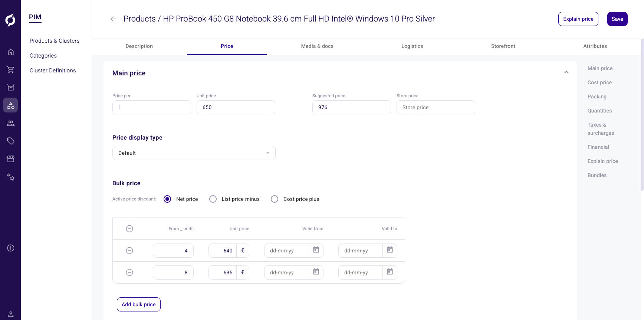The width and height of the screenshot is (644, 320).
Task: Remove the bulk price row with 635
Action: 129,272
